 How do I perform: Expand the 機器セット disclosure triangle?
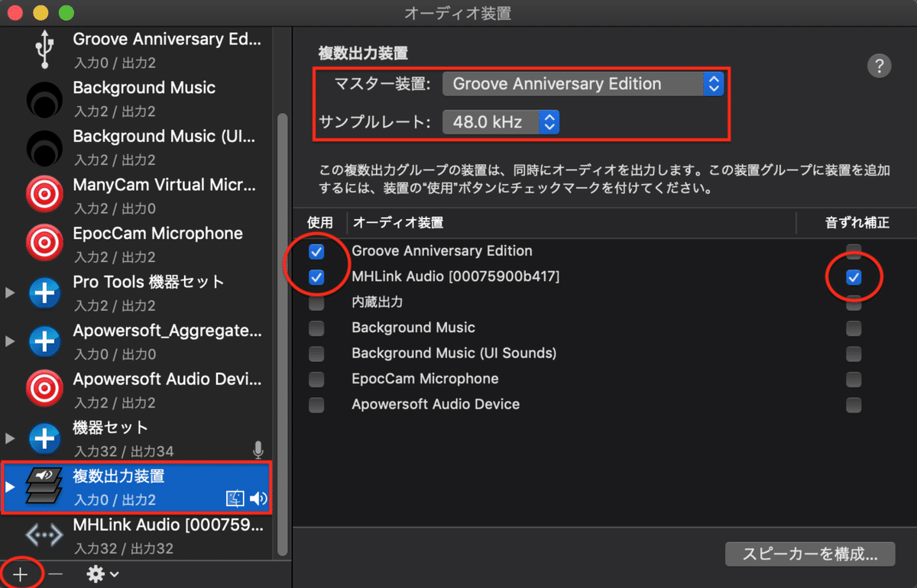click(x=10, y=438)
